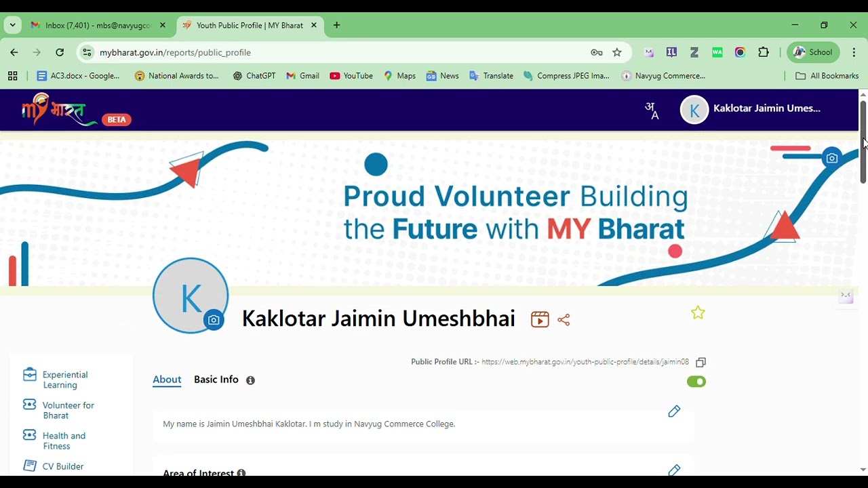Click the yellow star icon on the profile

pos(698,312)
